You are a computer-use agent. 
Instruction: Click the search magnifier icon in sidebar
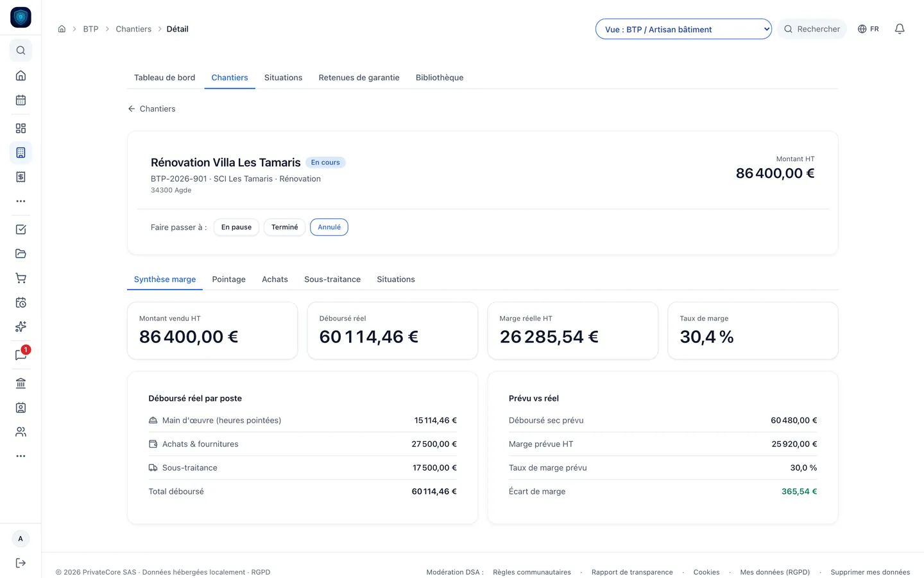pyautogui.click(x=21, y=50)
